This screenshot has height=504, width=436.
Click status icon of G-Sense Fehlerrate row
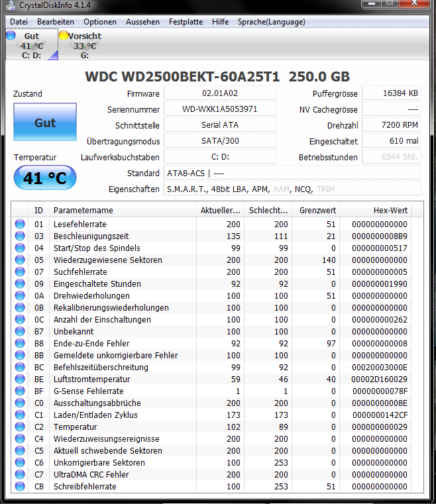click(20, 391)
